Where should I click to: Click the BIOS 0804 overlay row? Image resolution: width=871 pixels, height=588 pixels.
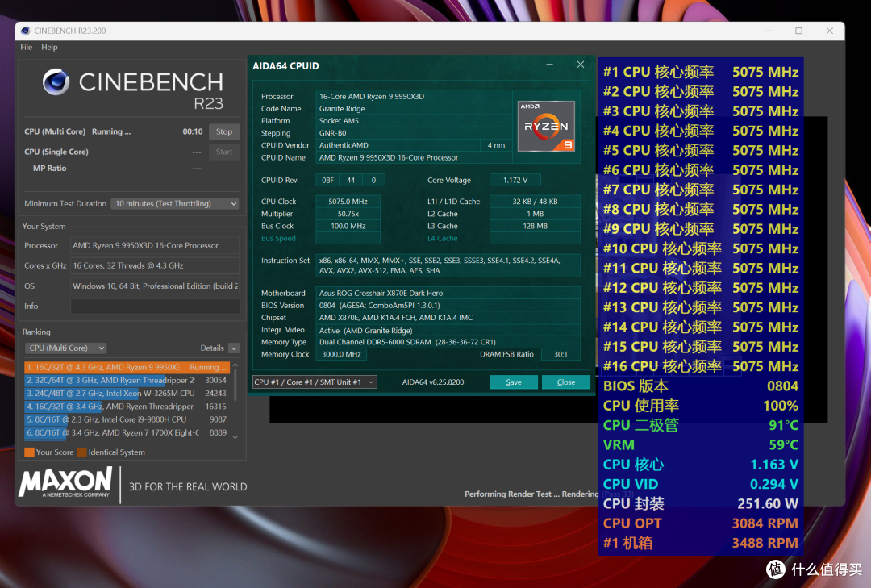click(701, 386)
